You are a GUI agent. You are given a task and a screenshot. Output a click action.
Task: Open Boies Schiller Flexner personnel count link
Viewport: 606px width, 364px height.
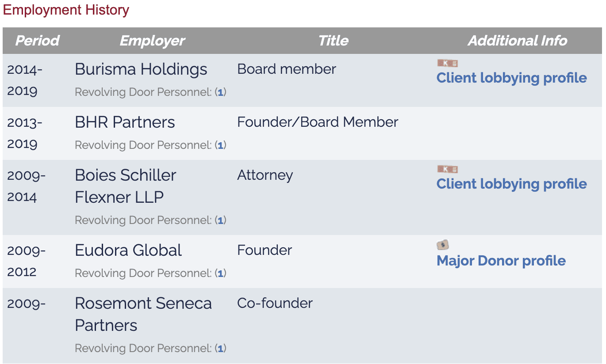pos(220,220)
